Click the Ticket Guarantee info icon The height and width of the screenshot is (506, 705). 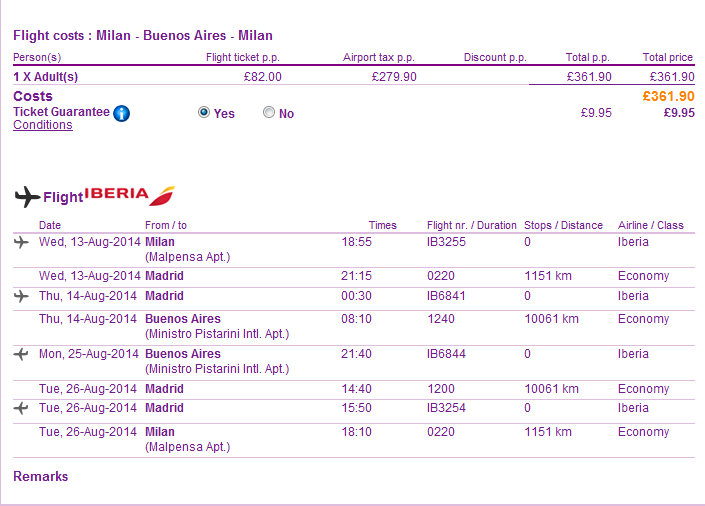coord(122,113)
